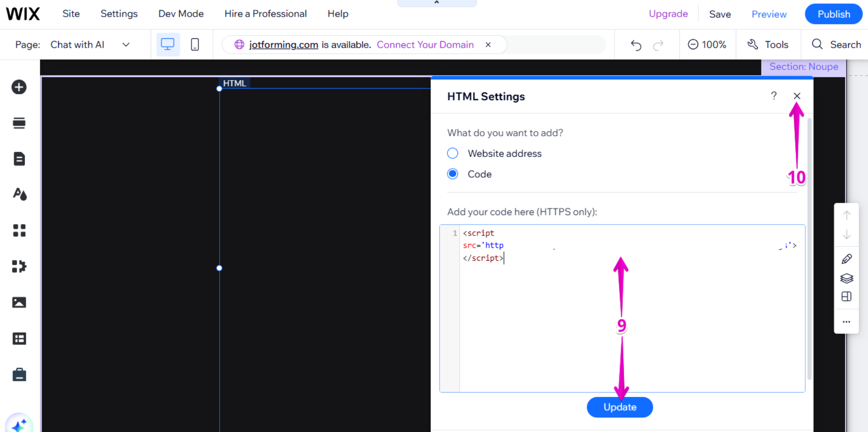868x432 pixels.
Task: Open the Add Elements panel
Action: pyautogui.click(x=19, y=87)
